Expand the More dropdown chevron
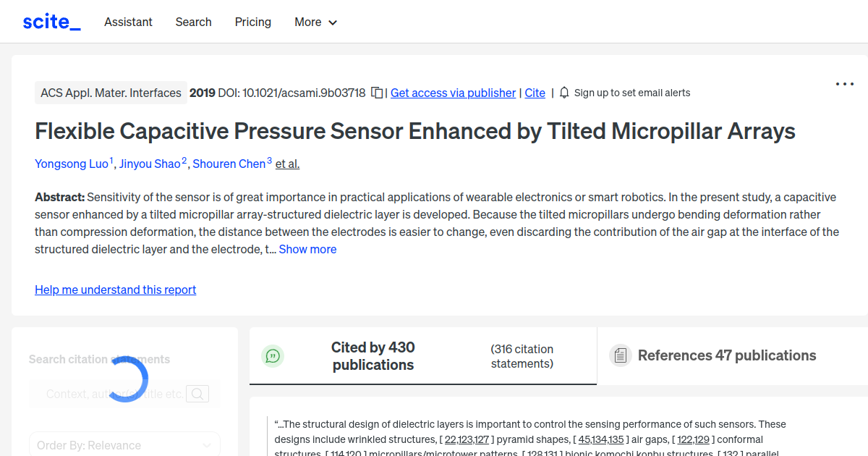Screen dimensions: 868x456 [333, 22]
